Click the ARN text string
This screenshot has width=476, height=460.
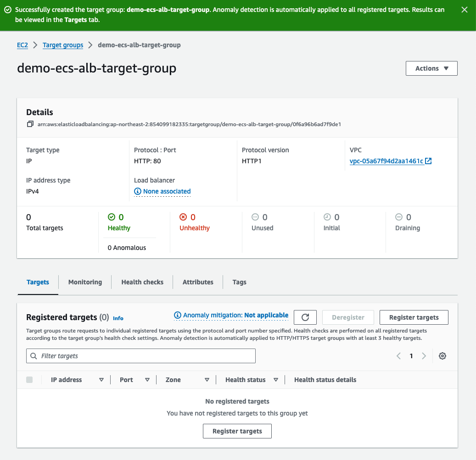tap(189, 124)
